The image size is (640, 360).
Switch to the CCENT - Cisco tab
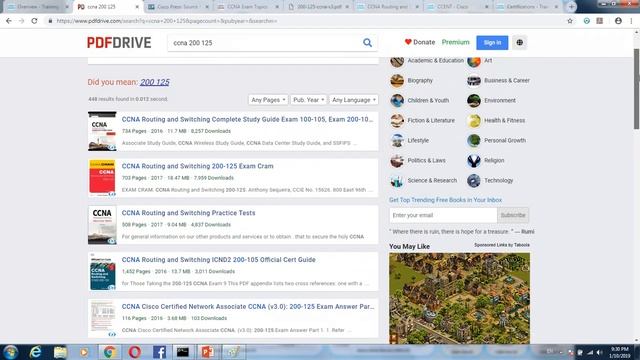(x=458, y=7)
